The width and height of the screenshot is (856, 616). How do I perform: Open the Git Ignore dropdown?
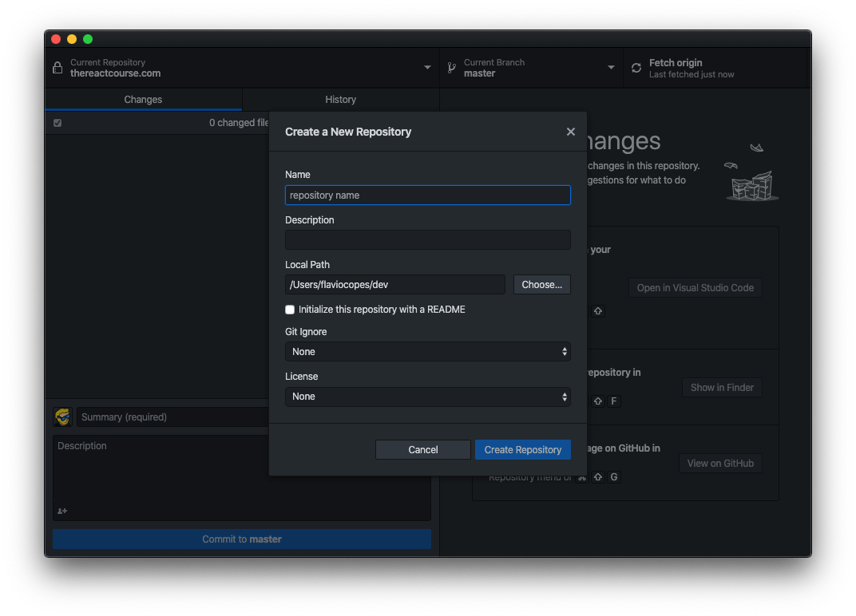pos(427,352)
